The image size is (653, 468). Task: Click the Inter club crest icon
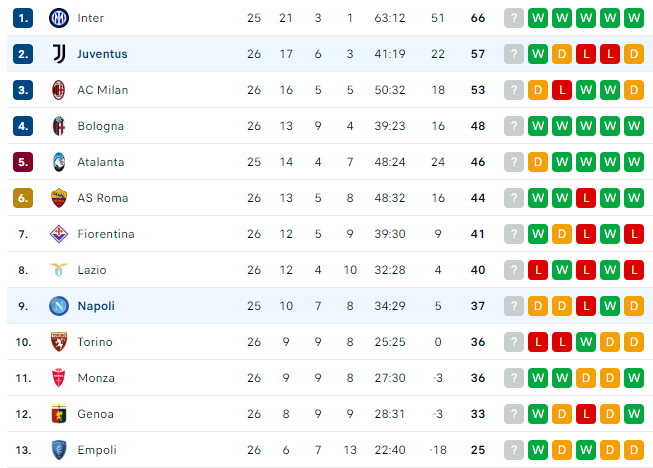59,18
